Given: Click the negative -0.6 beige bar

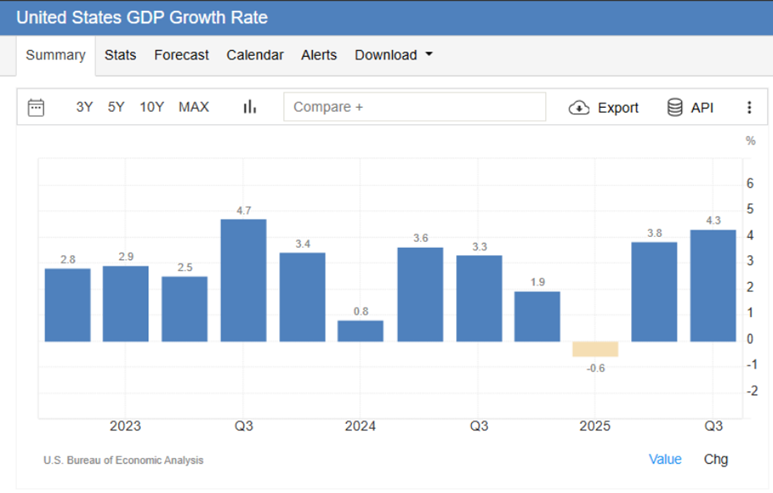Looking at the screenshot, I should coord(595,349).
